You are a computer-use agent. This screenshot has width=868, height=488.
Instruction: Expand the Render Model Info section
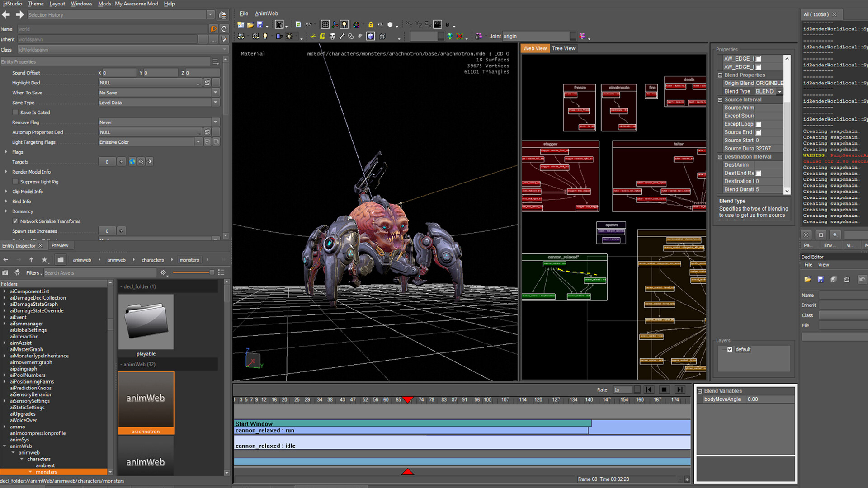6,172
